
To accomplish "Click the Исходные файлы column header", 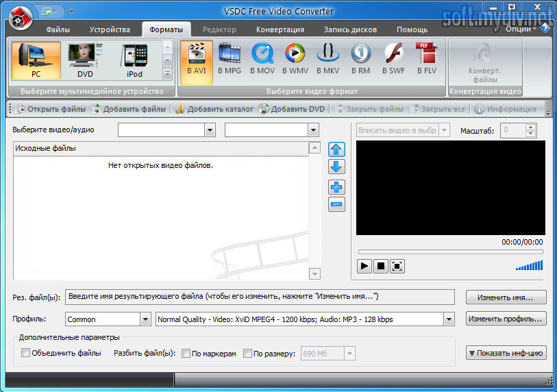I will coord(161,149).
